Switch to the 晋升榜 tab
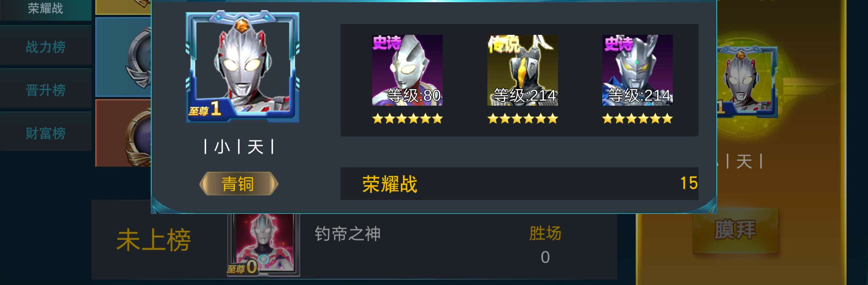The image size is (868, 285). (x=46, y=90)
